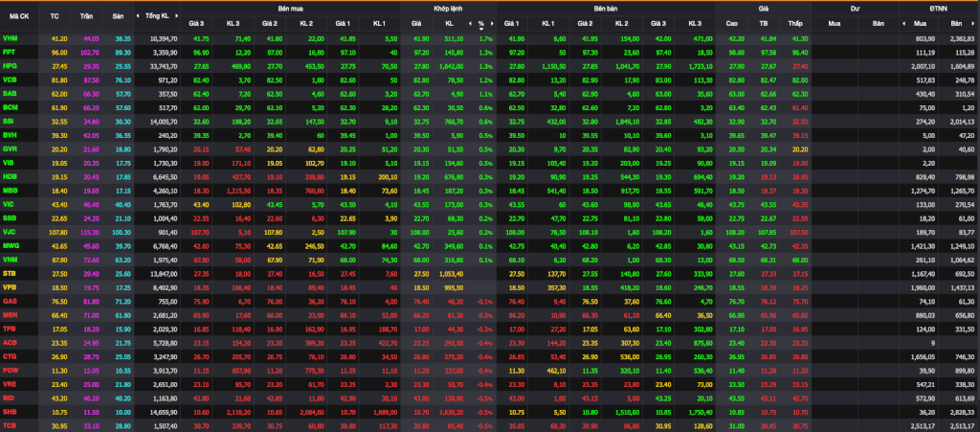This screenshot has width=980, height=432.
Task: Open the STB stock symbol
Action: (10, 273)
